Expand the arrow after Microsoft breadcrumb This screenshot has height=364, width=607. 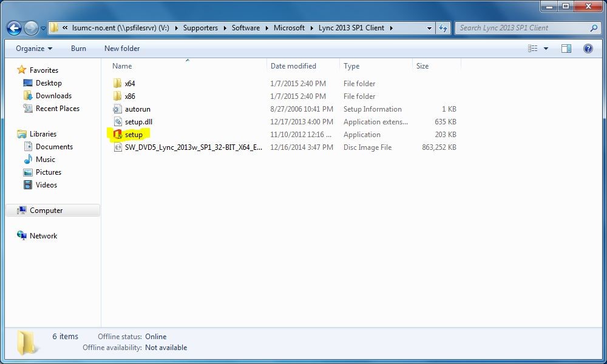(x=311, y=29)
